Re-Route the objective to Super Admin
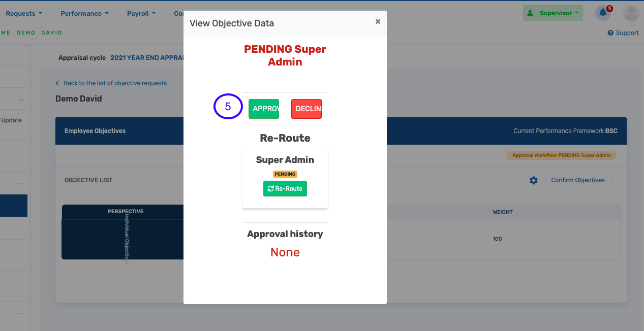 click(x=285, y=188)
